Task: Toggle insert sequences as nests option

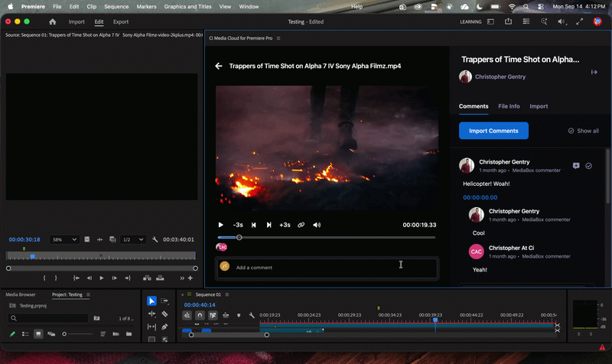Action: point(187,315)
